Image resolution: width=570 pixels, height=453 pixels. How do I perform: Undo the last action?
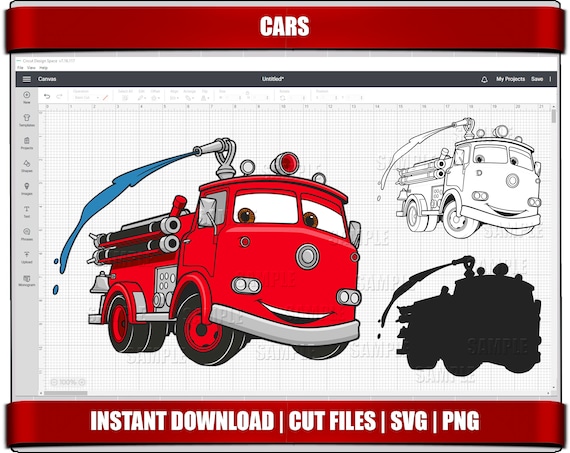(47, 97)
